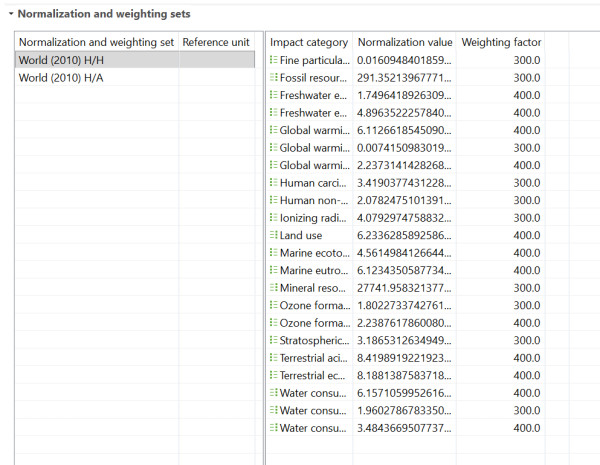Click the Land use row icon
Screen dimensions: 600x465
coord(273,235)
